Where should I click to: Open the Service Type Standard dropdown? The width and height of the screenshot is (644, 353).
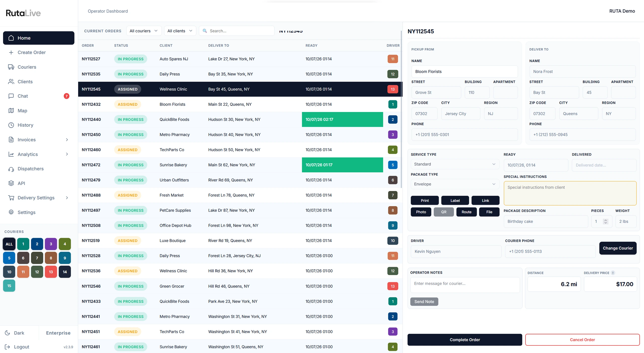[x=455, y=164]
